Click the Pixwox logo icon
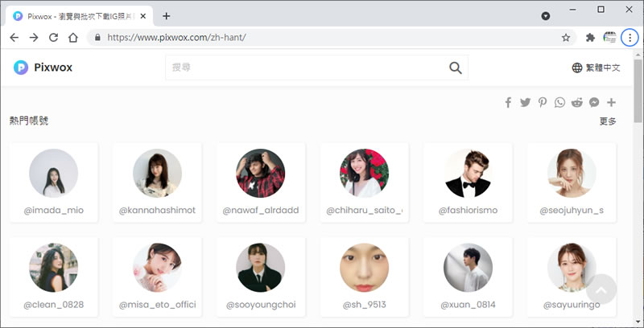Screen dimensions: 644x328 [21, 68]
